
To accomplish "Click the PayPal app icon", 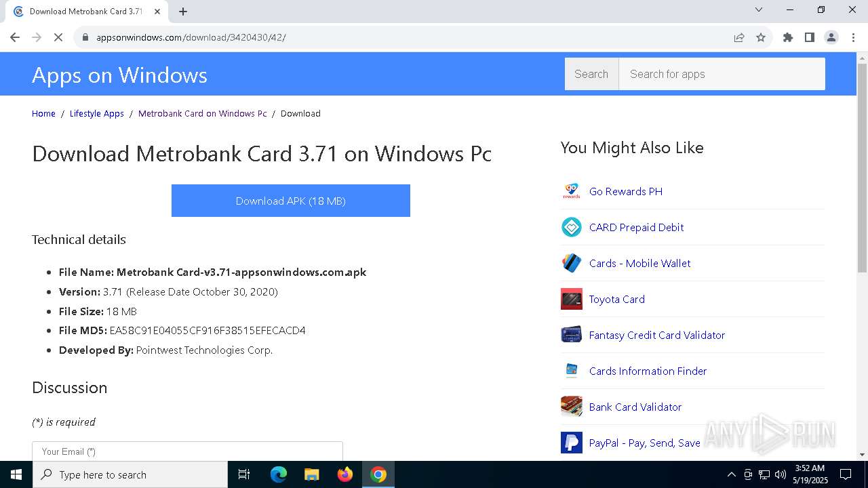I will [572, 443].
